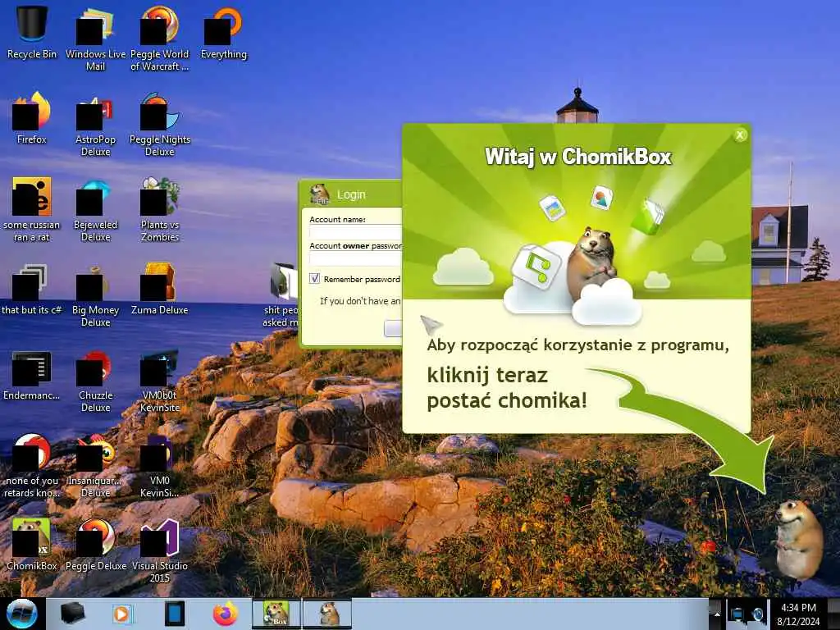This screenshot has height=630, width=840.
Task: Select the ChomikBox desktop shortcut
Action: click(32, 545)
